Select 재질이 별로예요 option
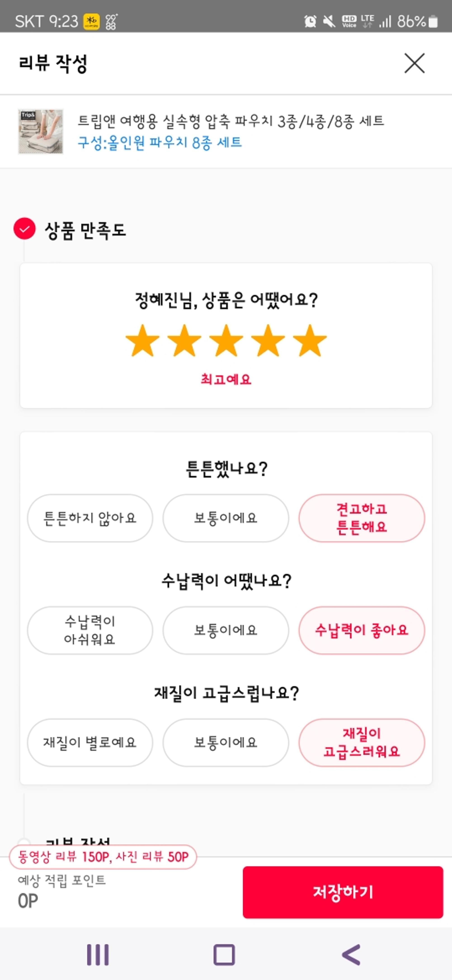This screenshot has height=980, width=452. (90, 743)
